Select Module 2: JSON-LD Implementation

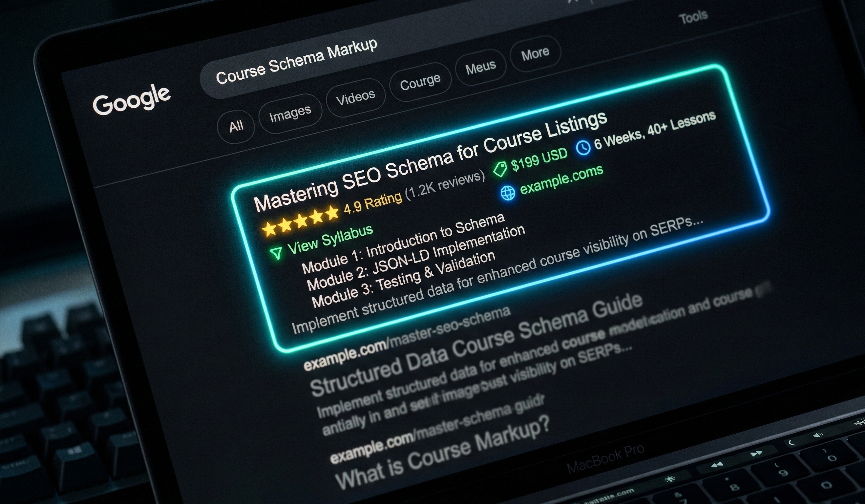coord(416,258)
